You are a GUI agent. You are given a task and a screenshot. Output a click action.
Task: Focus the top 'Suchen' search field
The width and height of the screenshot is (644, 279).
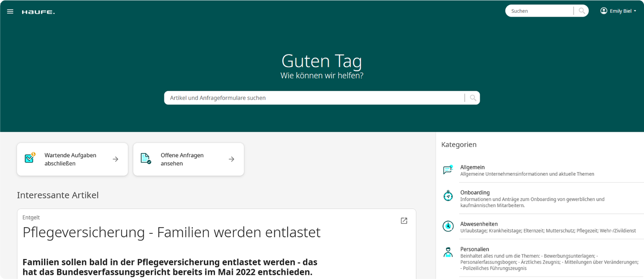(x=540, y=11)
